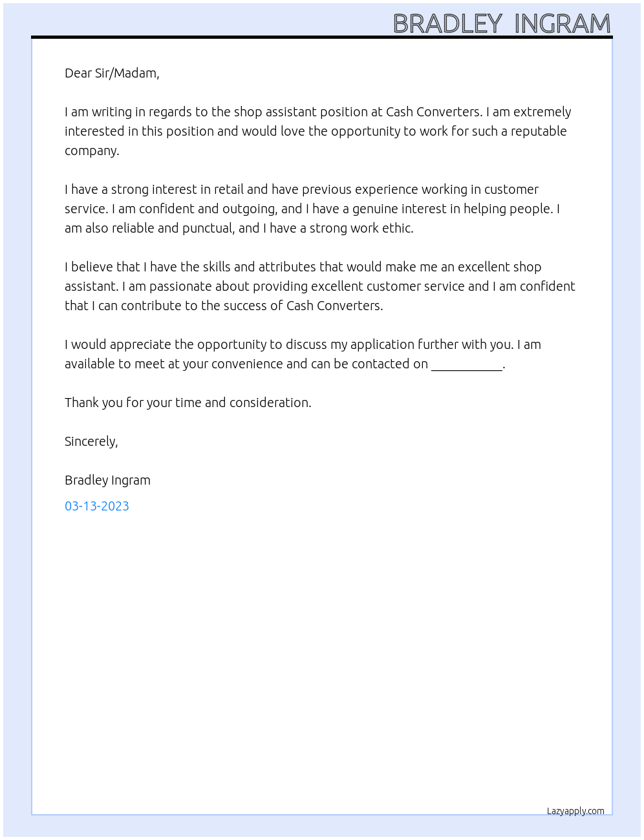Select the Bradley Ingram signature name
Screen dimensions: 644x840
pos(107,480)
